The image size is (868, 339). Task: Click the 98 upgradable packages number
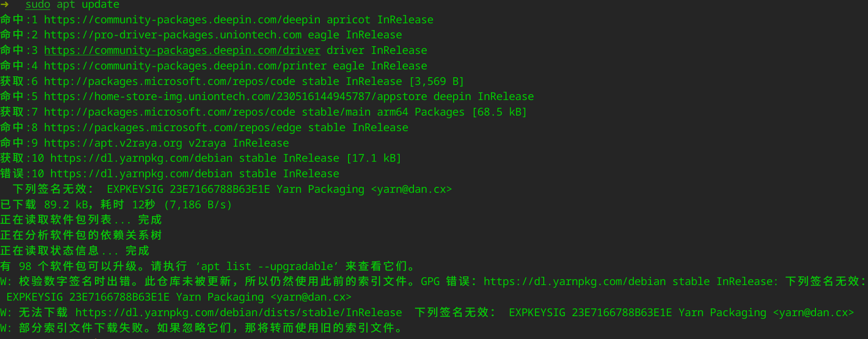coord(25,266)
